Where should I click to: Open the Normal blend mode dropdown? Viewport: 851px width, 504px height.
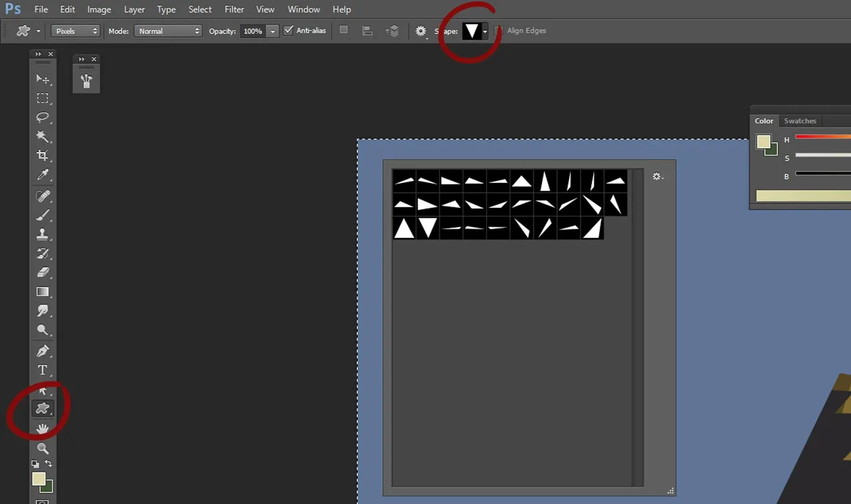click(168, 31)
